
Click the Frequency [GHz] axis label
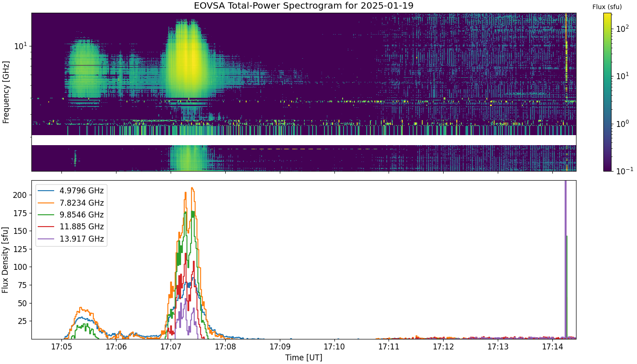(x=6, y=92)
